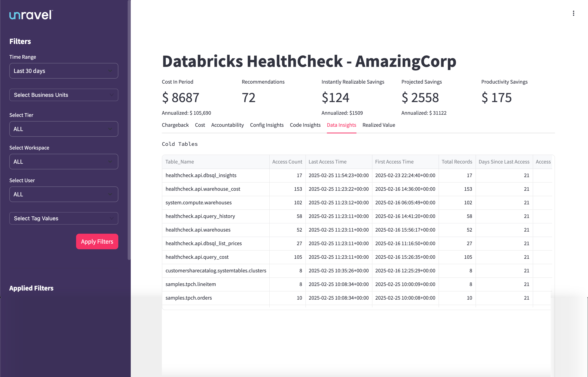The image size is (588, 377).
Task: Open the Last 30 days time range selector
Action: click(63, 71)
